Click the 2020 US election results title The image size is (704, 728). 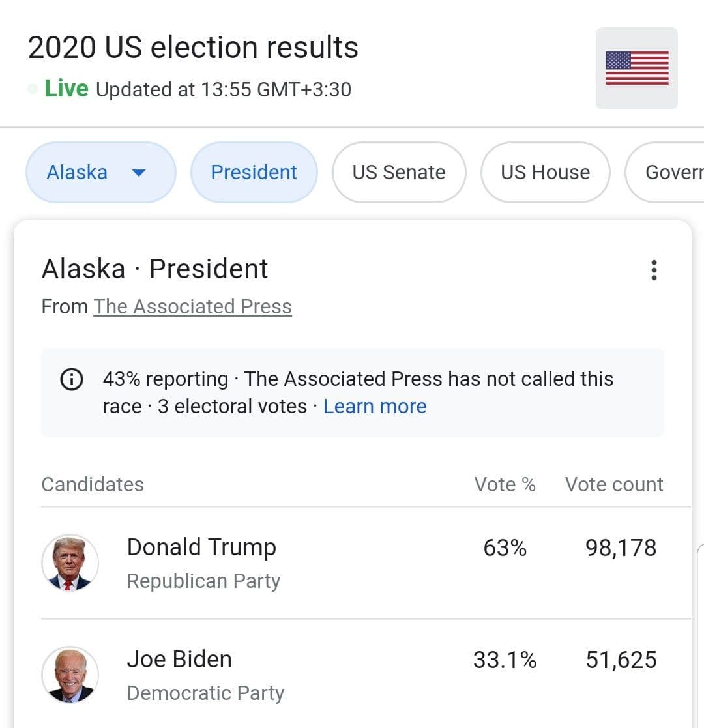click(x=193, y=48)
